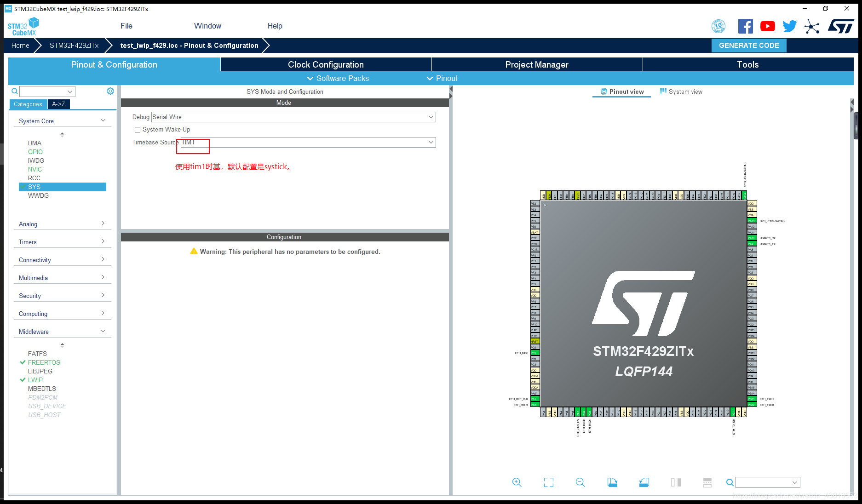Select WWDG in System Core
This screenshot has width=862, height=504.
pos(38,195)
